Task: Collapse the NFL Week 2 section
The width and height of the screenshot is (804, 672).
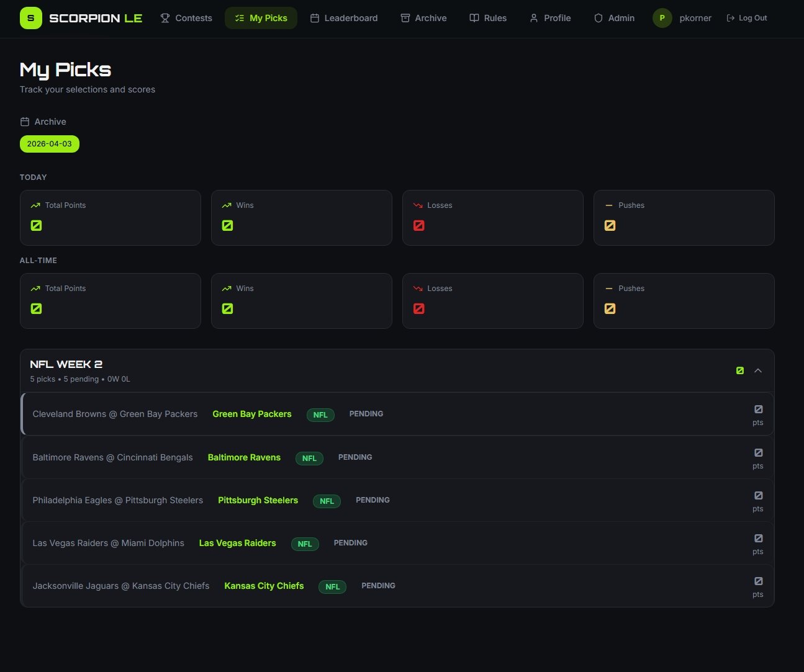Action: (x=758, y=370)
